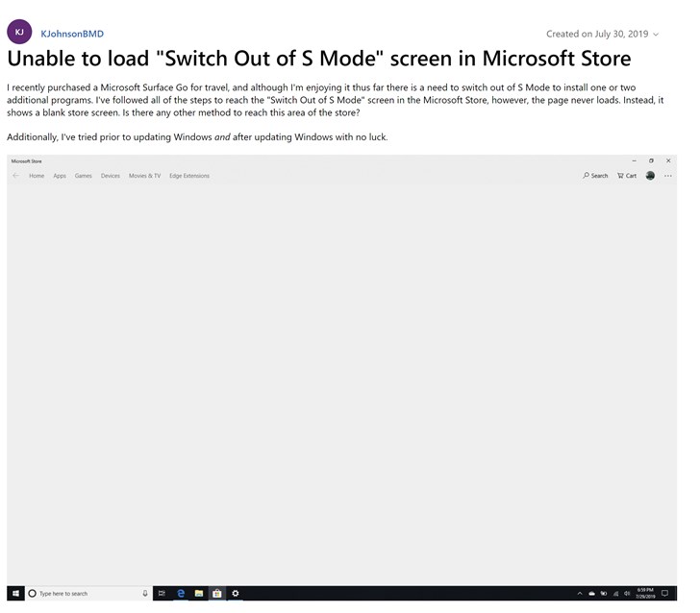Open the taskbar clock showing 6:59 PM

645,594
